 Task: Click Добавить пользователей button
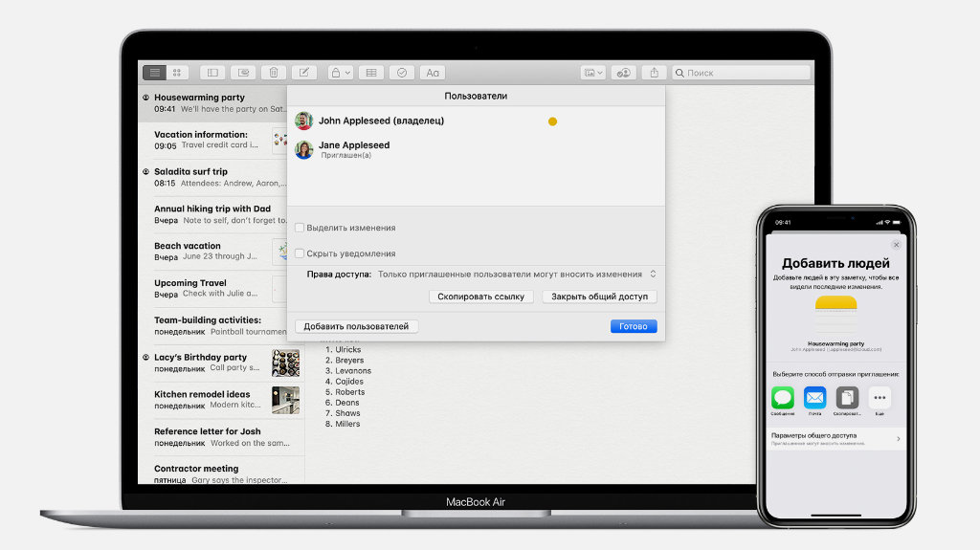point(356,326)
